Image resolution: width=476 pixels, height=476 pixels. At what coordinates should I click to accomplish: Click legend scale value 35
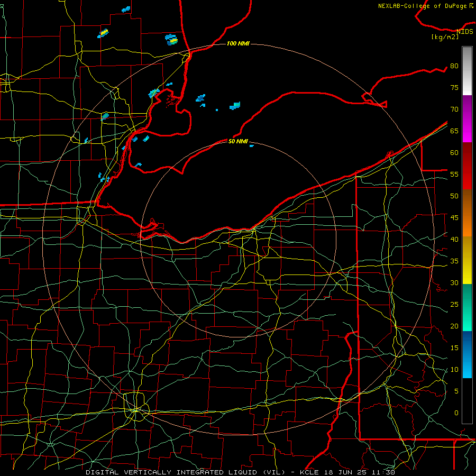tap(454, 261)
